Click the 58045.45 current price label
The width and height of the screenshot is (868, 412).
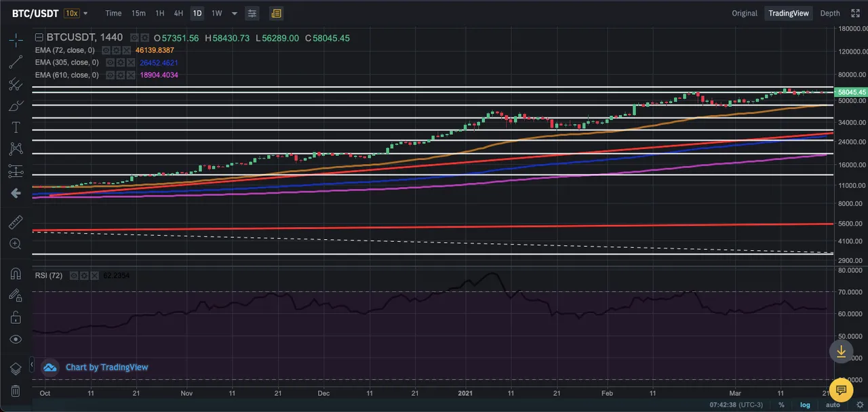(x=852, y=92)
